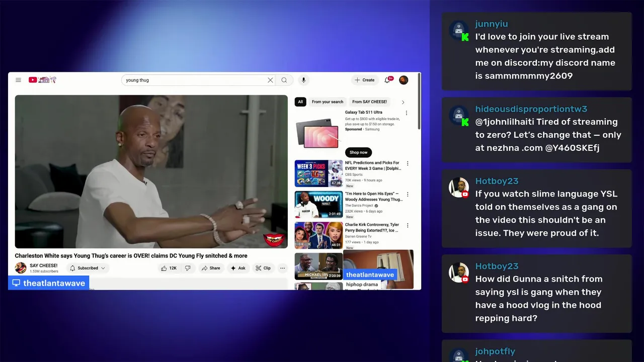Open the three-dot more actions under the video
This screenshot has height=362, width=644.
coord(282,268)
